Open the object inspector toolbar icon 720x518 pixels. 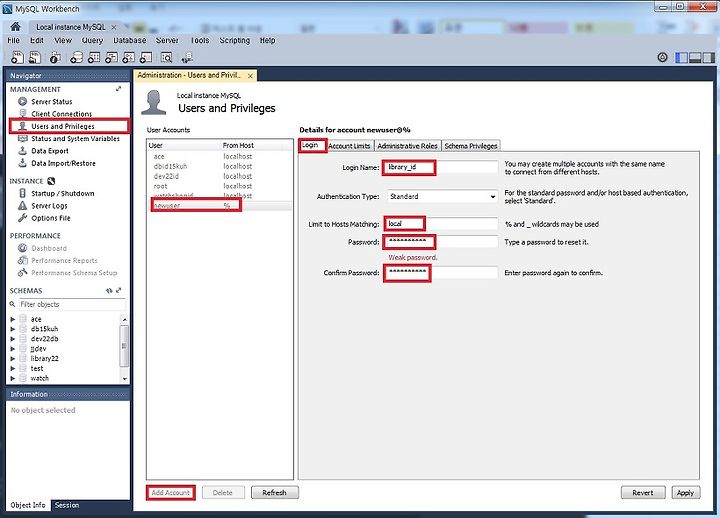coord(55,57)
